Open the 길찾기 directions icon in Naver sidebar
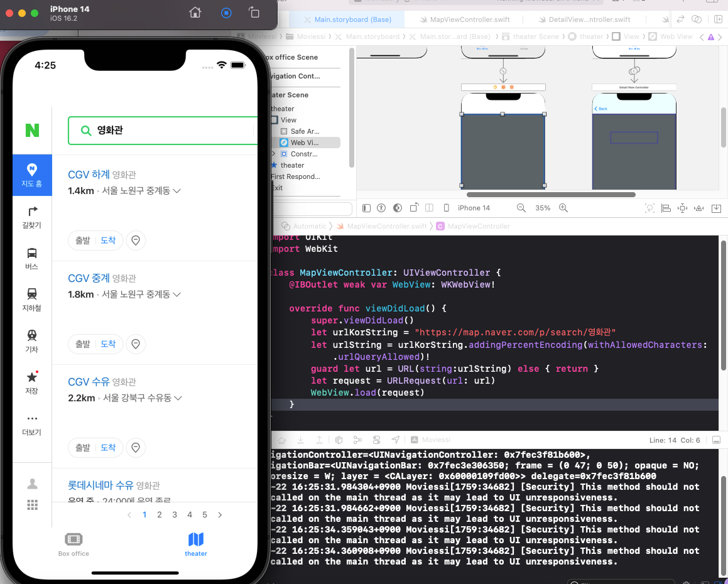This screenshot has height=584, width=728. pos(31,217)
